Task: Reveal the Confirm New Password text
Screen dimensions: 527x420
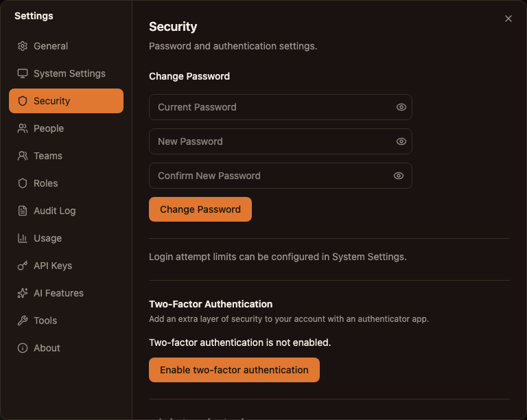Action: point(399,176)
